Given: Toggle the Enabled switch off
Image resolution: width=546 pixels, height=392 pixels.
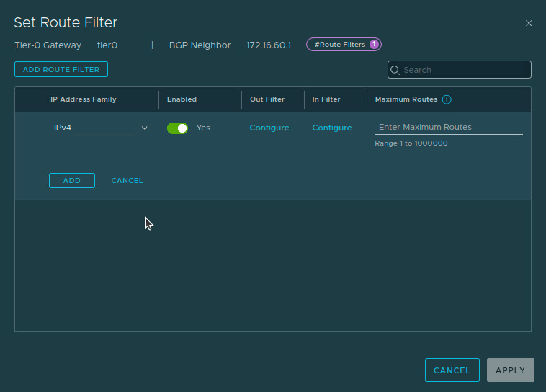Looking at the screenshot, I should click(177, 128).
